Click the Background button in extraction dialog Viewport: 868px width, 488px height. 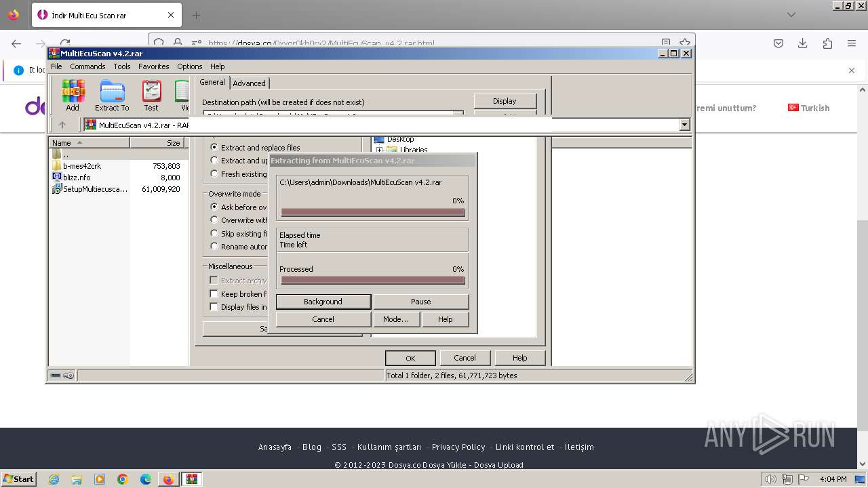point(323,302)
